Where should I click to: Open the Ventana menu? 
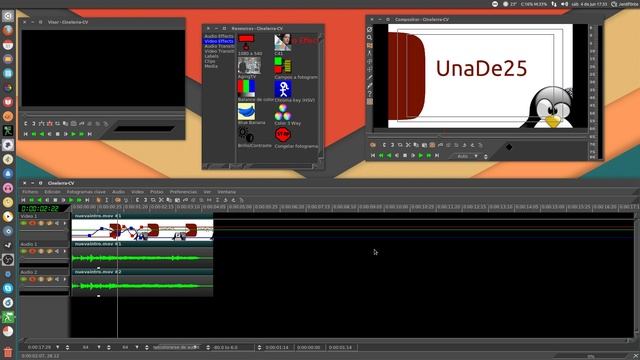227,192
